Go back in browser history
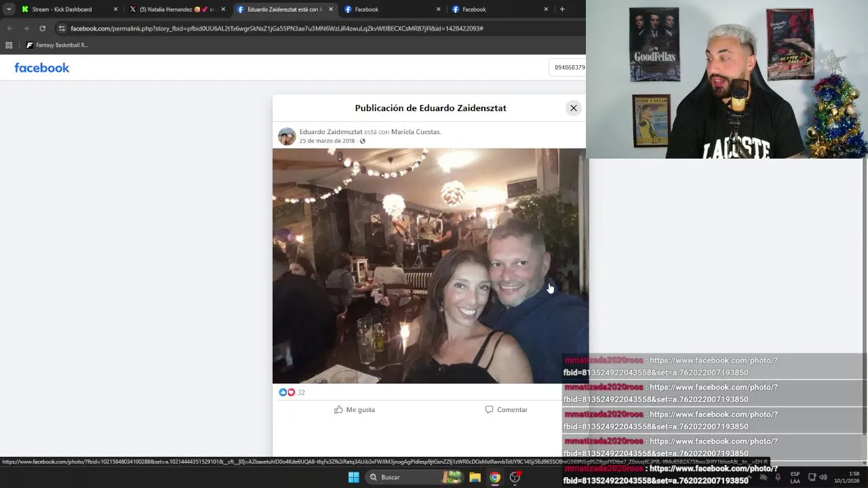Viewport: 868px width, 488px height. [9, 28]
